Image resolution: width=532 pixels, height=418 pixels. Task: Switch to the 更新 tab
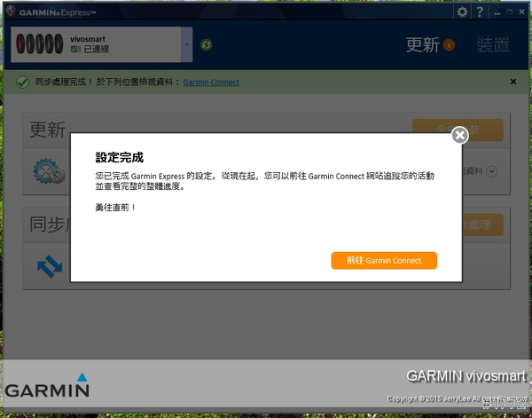point(423,45)
